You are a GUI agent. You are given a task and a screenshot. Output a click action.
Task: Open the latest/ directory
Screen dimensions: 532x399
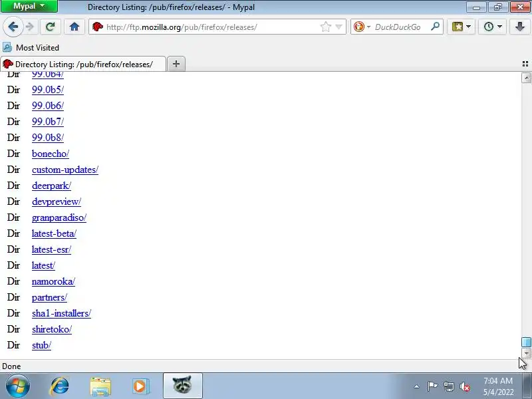point(43,265)
